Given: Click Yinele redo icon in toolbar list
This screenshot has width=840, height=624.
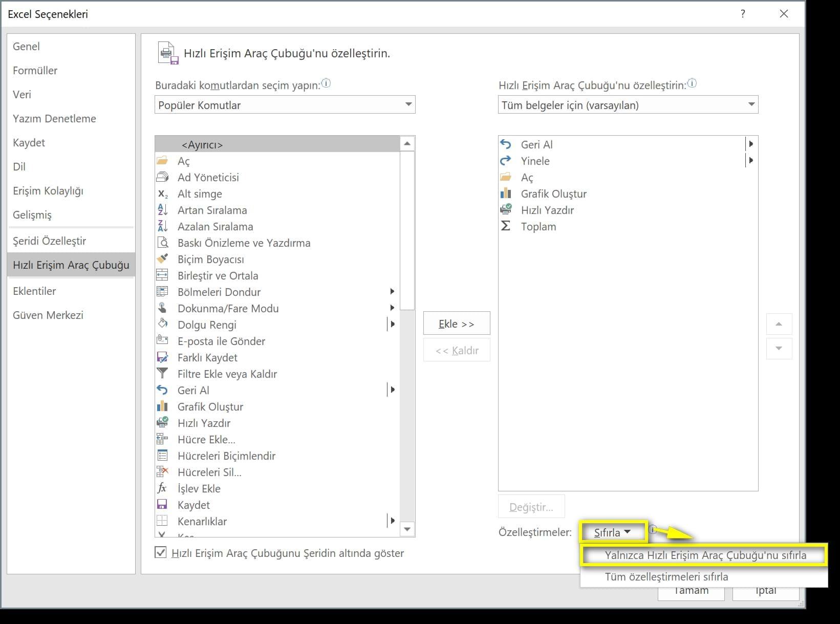Looking at the screenshot, I should point(506,161).
